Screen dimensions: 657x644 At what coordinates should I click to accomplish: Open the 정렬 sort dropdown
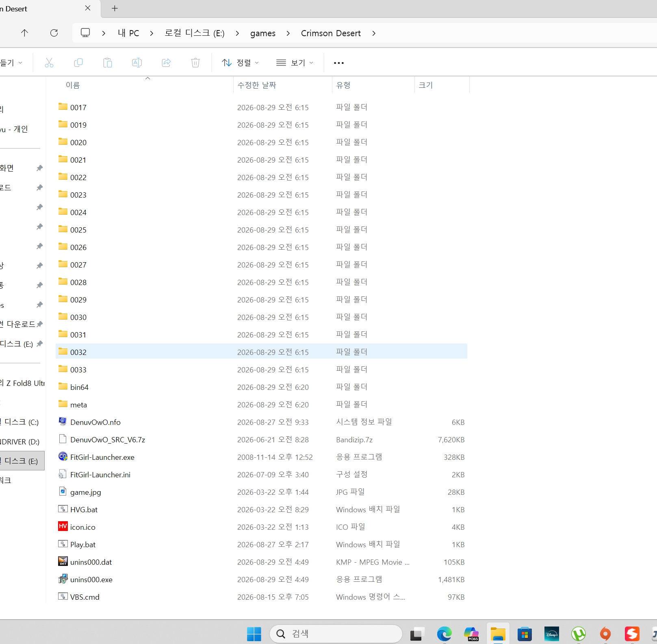coord(240,63)
